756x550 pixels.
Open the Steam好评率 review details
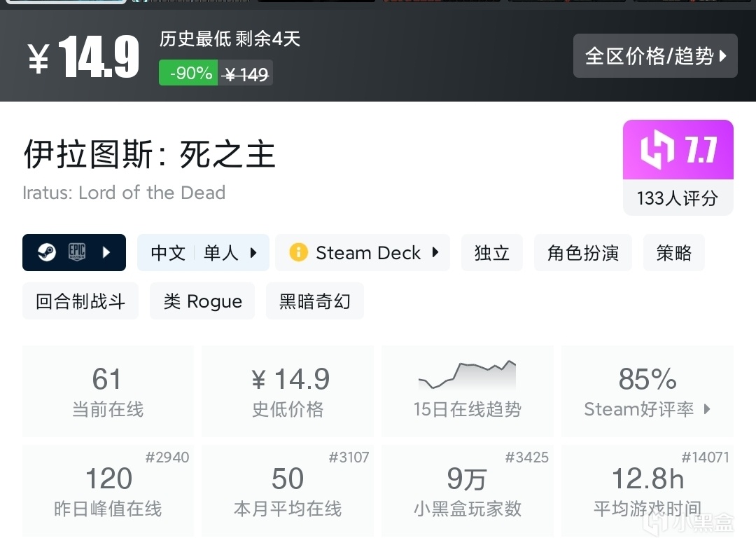[x=647, y=391]
